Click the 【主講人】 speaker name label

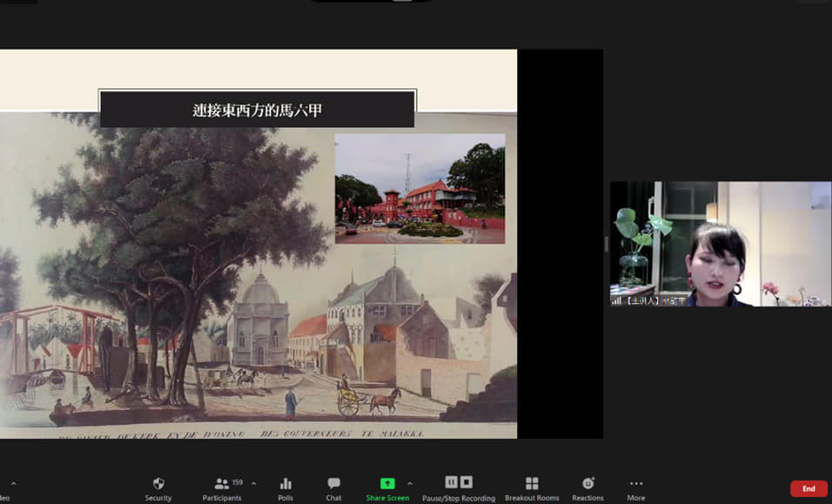pos(654,301)
